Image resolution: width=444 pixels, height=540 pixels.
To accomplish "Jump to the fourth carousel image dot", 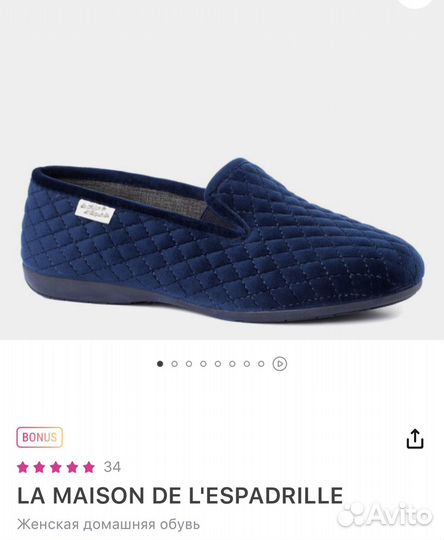I will tap(203, 364).
